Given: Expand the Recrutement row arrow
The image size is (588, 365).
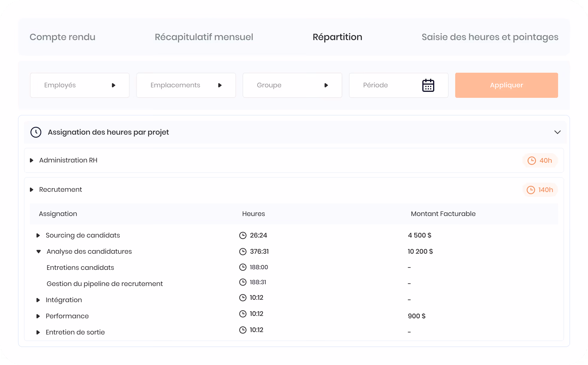Looking at the screenshot, I should tap(31, 190).
